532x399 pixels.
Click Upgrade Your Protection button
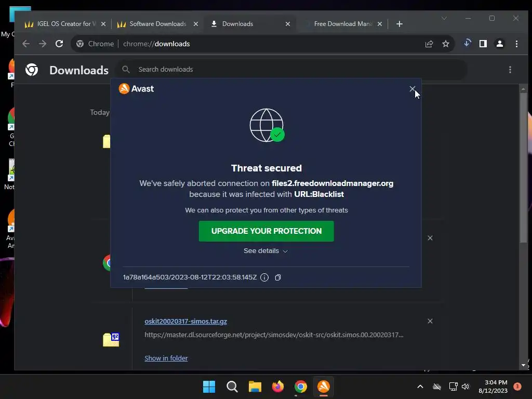[x=267, y=231]
